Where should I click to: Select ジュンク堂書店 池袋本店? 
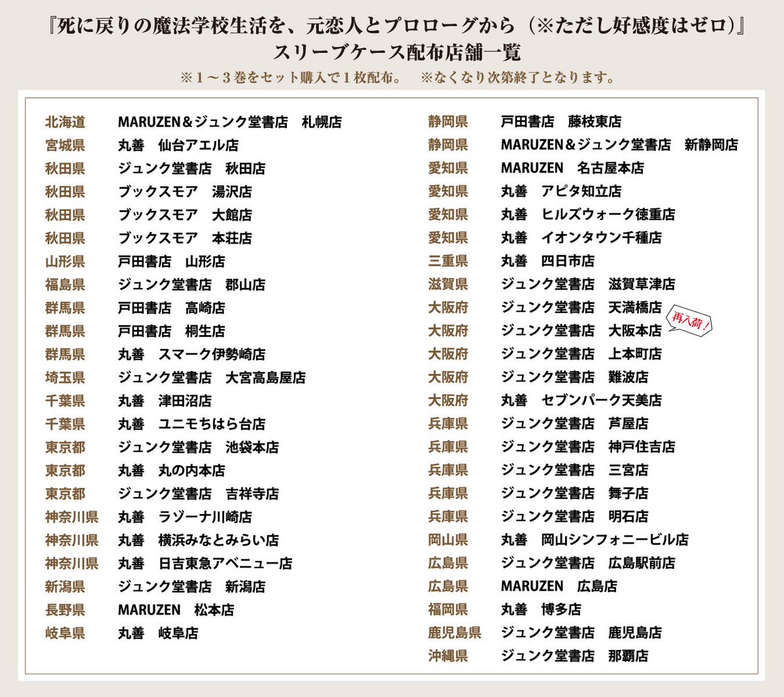[x=199, y=447]
